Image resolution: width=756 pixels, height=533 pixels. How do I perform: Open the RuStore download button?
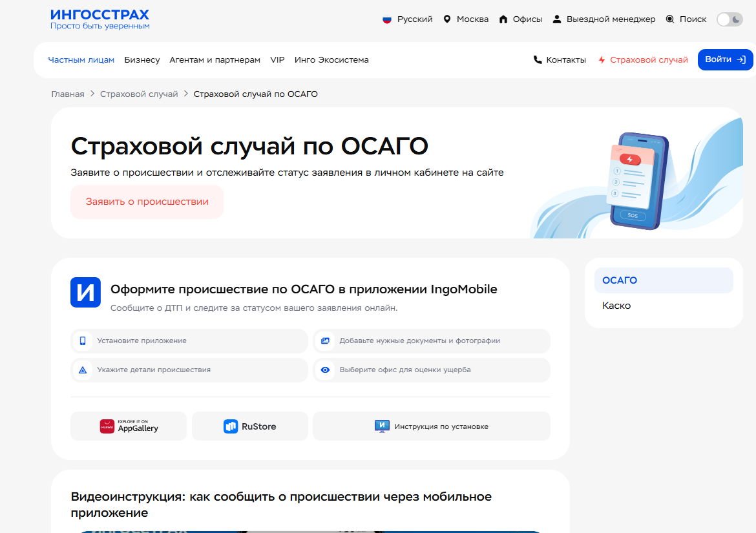tap(249, 426)
